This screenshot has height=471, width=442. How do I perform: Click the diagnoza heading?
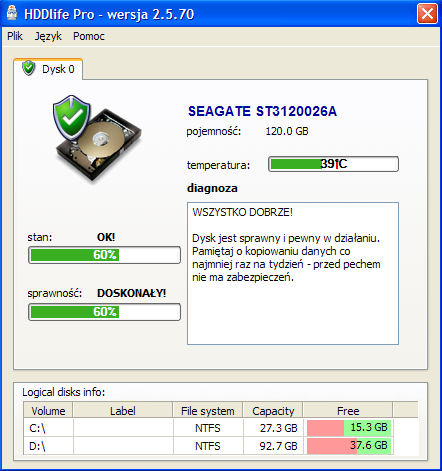(x=212, y=188)
